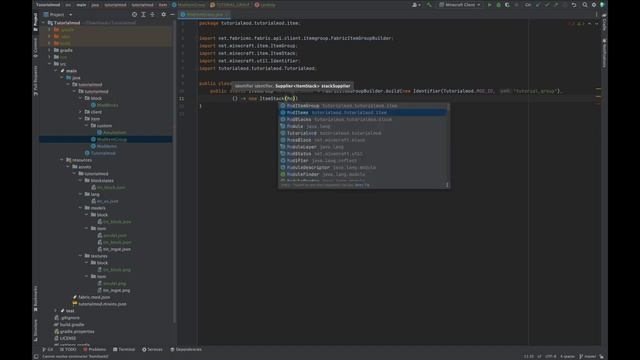This screenshot has height=360, width=640.
Task: Click the Undo/rollback arrow icon
Action: (574, 5)
